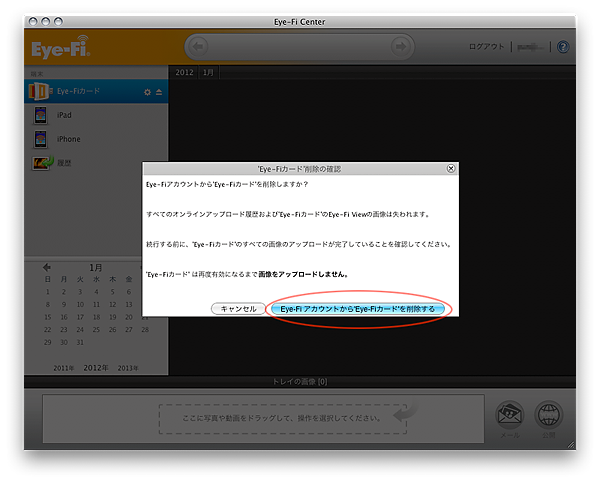Screen dimensions: 600x491
Task: Select calendar day 31
Action: point(80,342)
